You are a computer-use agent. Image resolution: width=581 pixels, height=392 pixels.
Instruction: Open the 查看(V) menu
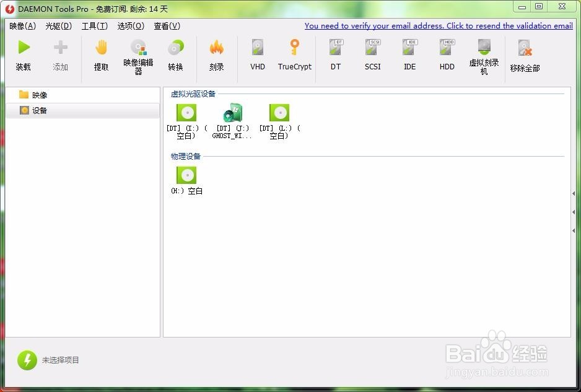pos(167,26)
